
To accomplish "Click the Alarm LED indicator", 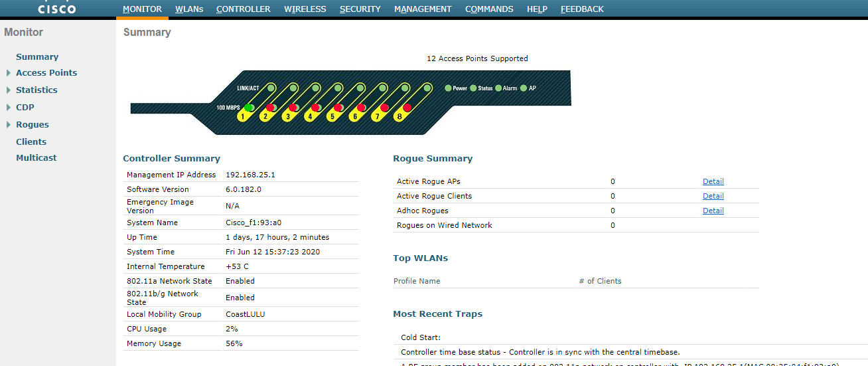I will [x=498, y=88].
